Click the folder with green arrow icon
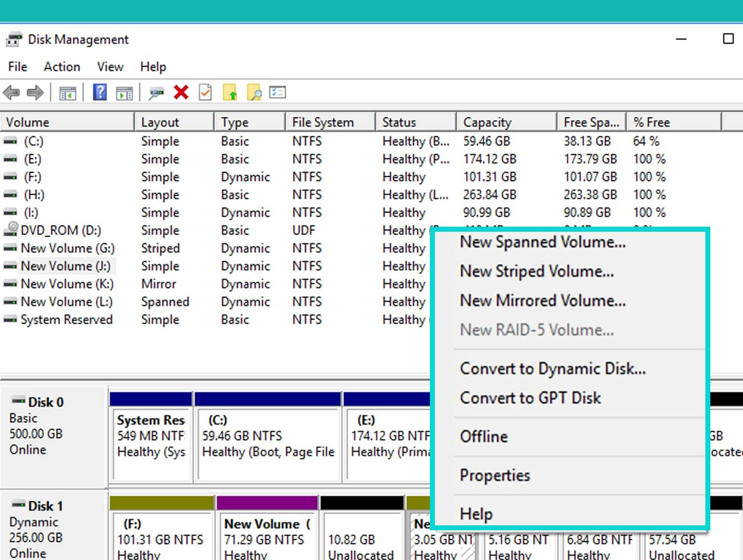The width and height of the screenshot is (743, 560). (230, 93)
